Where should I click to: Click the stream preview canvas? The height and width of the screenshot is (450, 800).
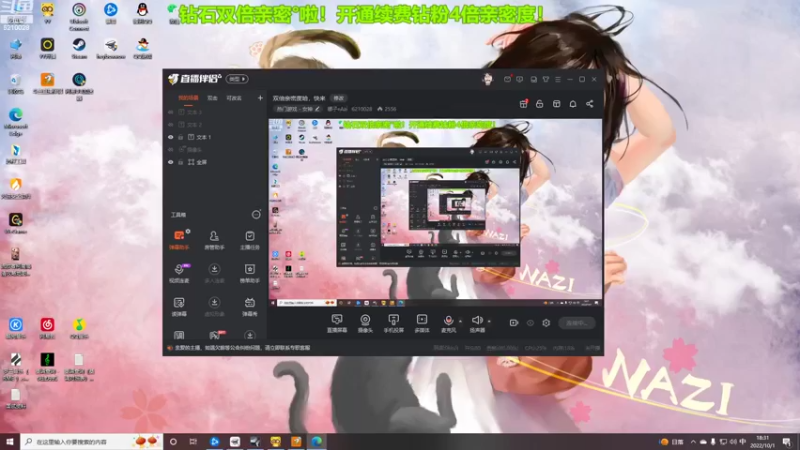pos(435,213)
